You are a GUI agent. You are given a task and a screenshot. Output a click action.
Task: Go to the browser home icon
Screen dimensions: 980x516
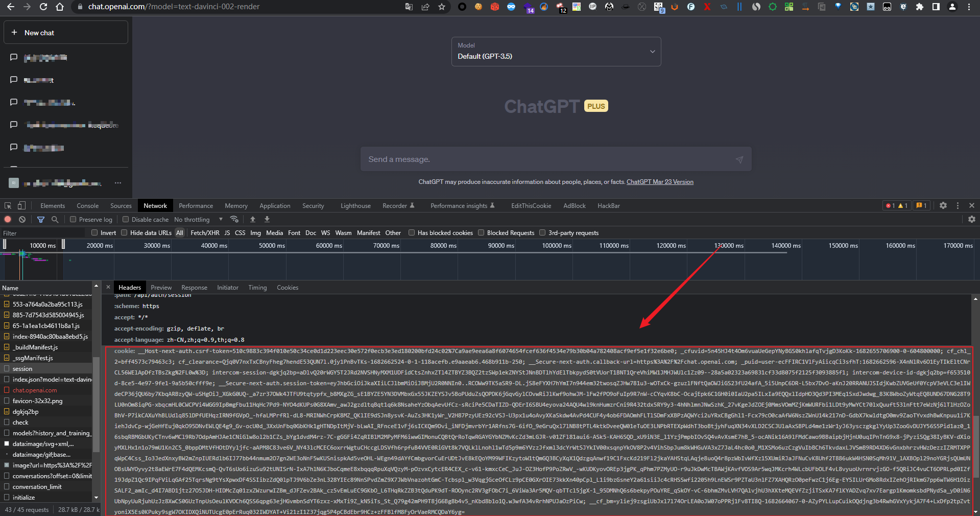coord(60,7)
